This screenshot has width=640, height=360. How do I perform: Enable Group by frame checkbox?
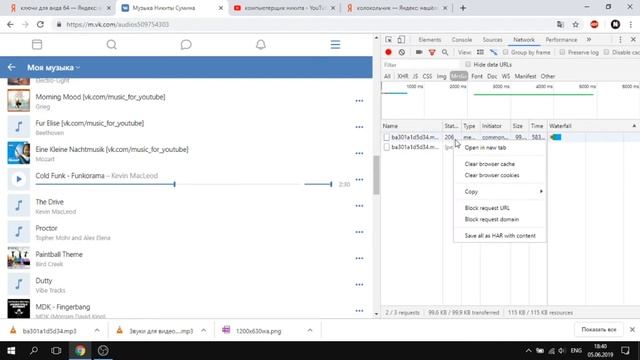[x=505, y=52]
